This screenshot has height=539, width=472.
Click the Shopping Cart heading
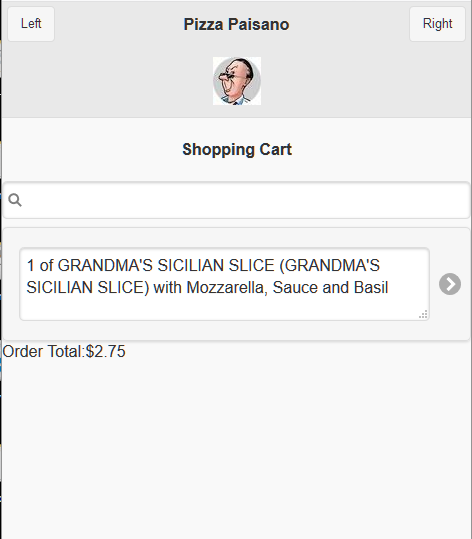[237, 150]
